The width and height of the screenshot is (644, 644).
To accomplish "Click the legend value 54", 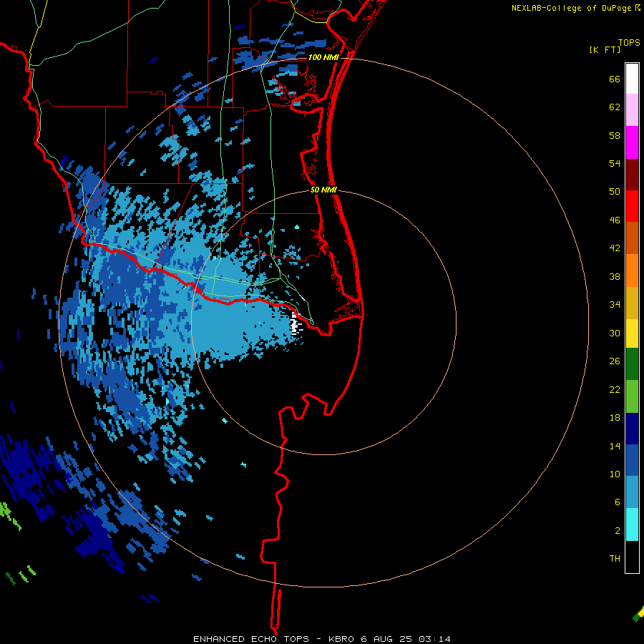I will click(615, 163).
